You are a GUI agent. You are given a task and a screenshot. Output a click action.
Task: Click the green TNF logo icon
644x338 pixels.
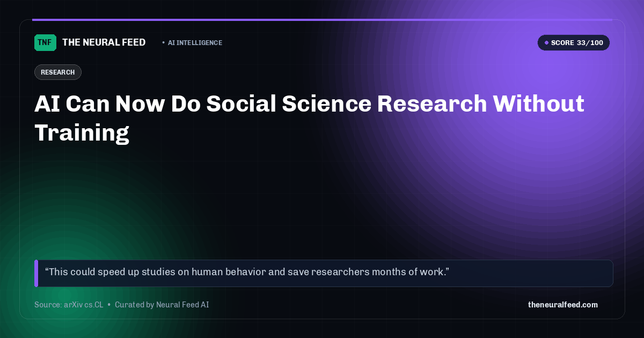coord(45,42)
